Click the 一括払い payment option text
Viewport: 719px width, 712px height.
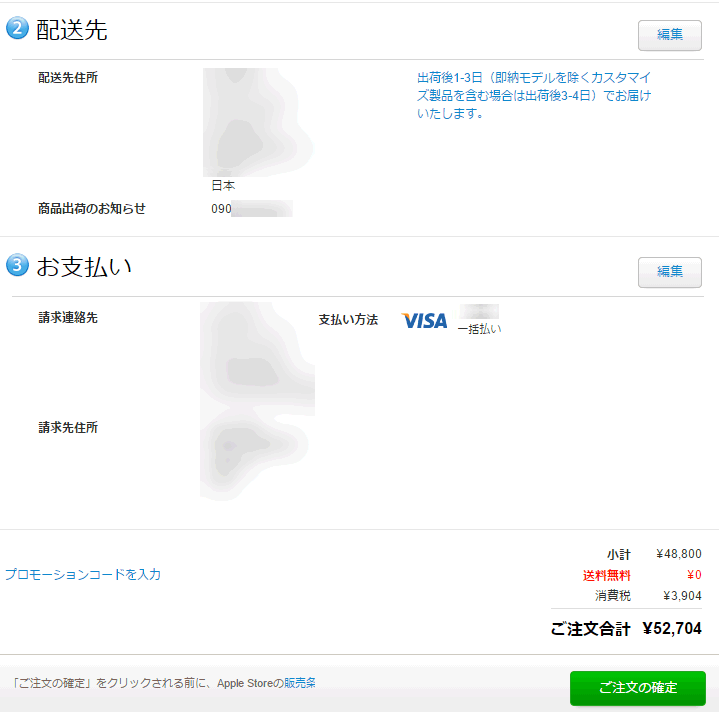pyautogui.click(x=480, y=329)
